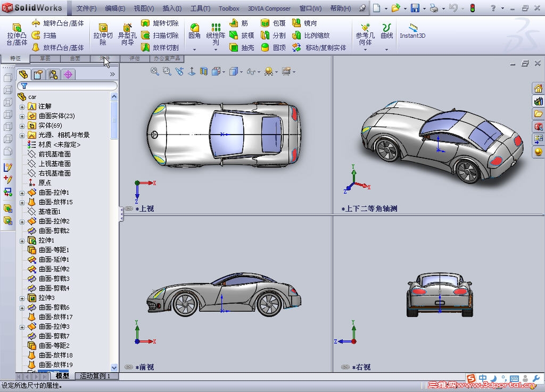545x392 pixels.
Task: Open the 3DVIA Composer menu
Action: click(x=269, y=9)
